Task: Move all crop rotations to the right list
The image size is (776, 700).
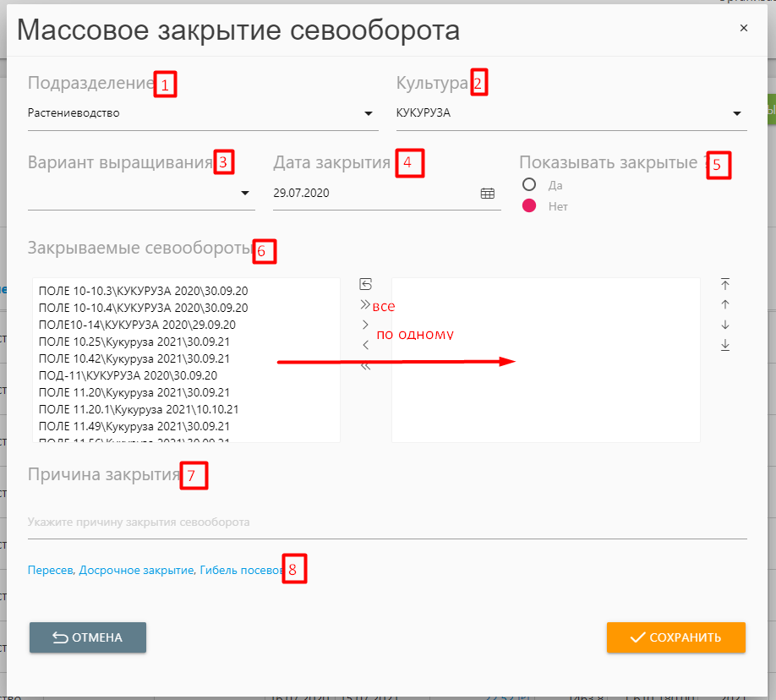Action: [365, 304]
